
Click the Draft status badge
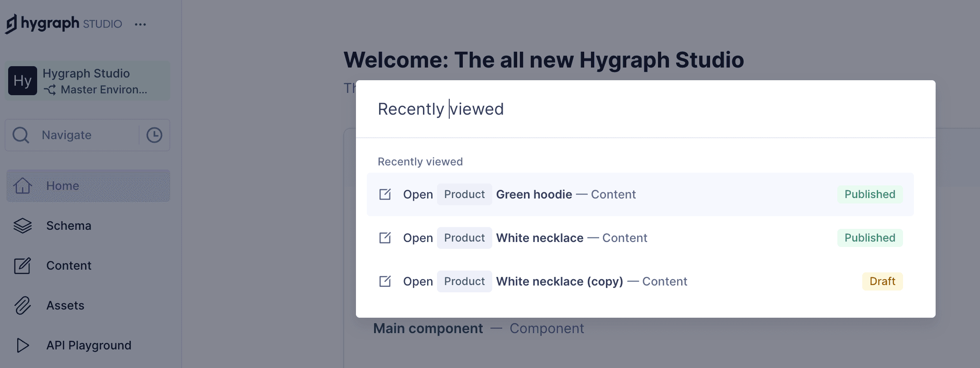[882, 281]
